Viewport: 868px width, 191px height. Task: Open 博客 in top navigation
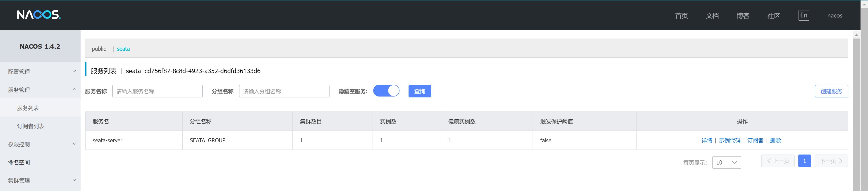(743, 16)
